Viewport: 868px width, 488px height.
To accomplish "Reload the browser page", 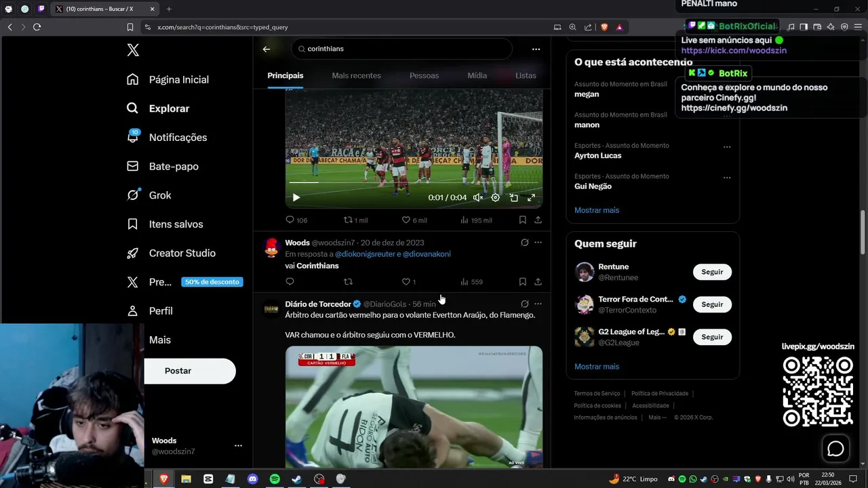I will coord(37,27).
